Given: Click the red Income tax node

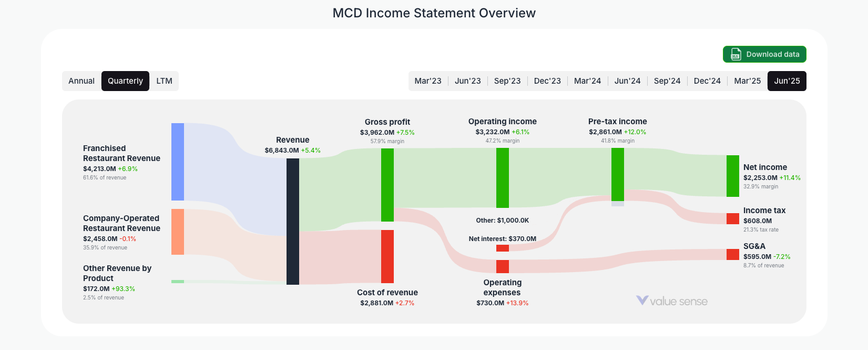Looking at the screenshot, I should click(731, 217).
